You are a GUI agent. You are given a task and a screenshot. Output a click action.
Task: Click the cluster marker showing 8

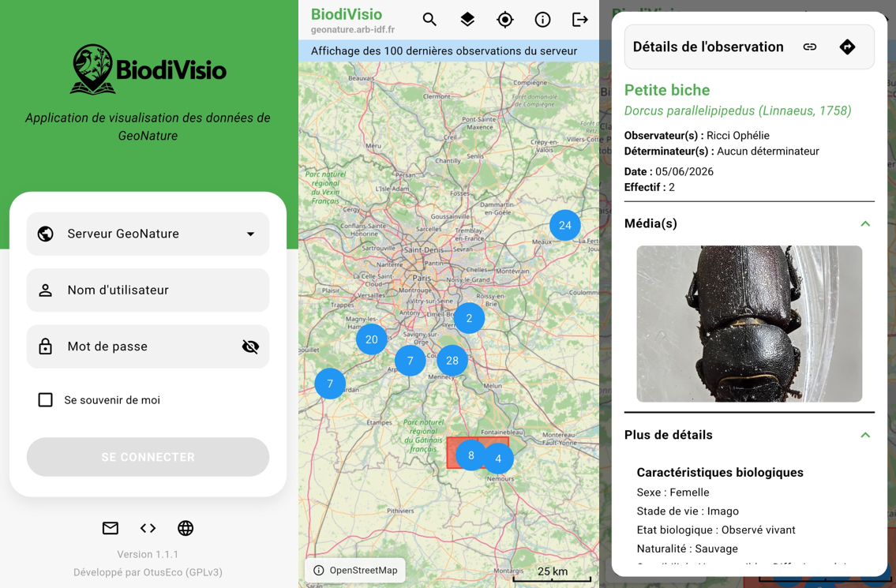[470, 455]
